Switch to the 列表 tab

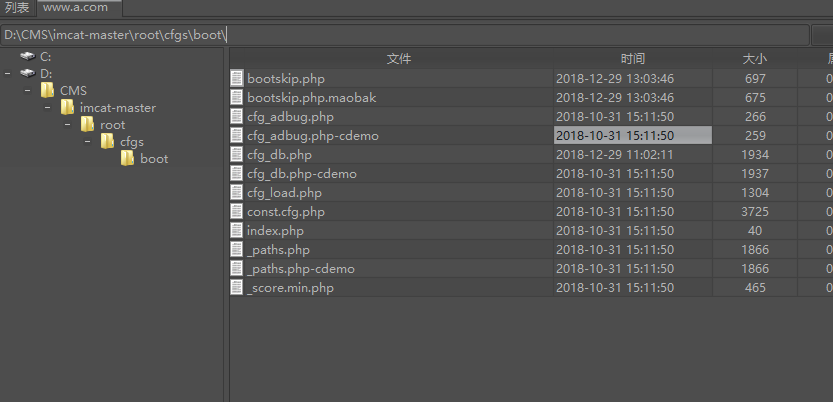17,8
